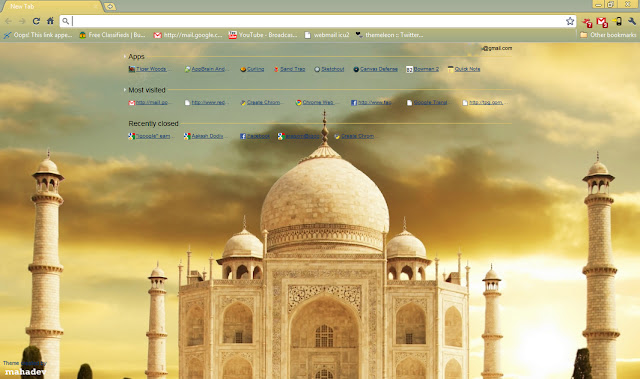This screenshot has height=379, width=640.
Task: Open a new tab with the plus button
Action: pyautogui.click(x=110, y=7)
